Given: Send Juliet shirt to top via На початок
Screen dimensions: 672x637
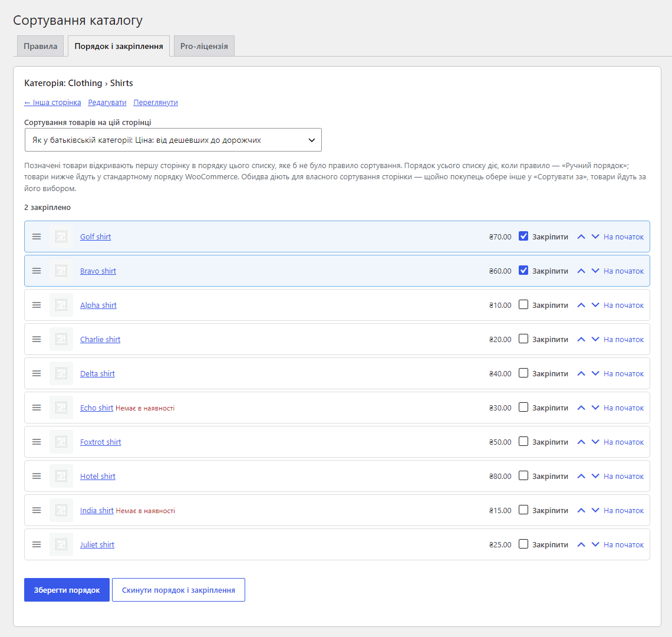Looking at the screenshot, I should 624,545.
